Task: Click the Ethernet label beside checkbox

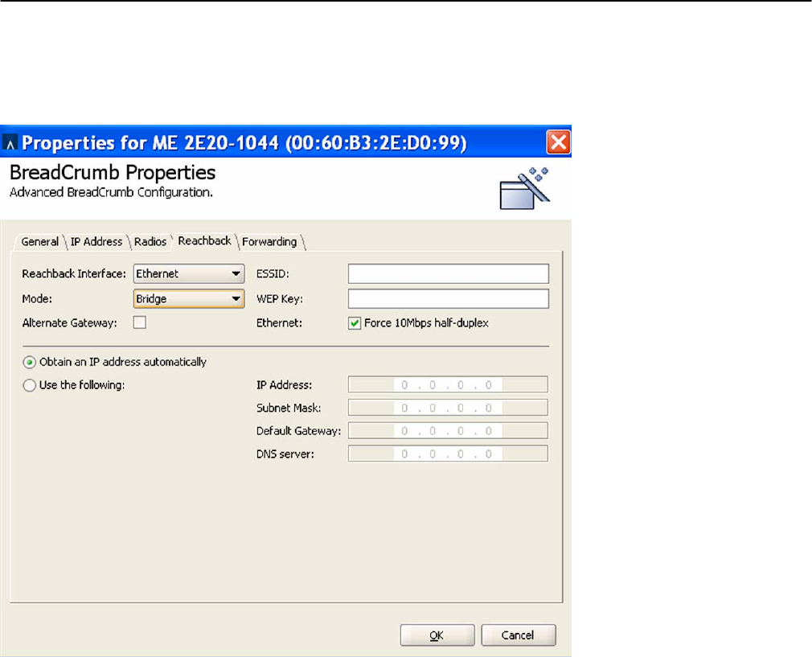Action: click(x=279, y=322)
